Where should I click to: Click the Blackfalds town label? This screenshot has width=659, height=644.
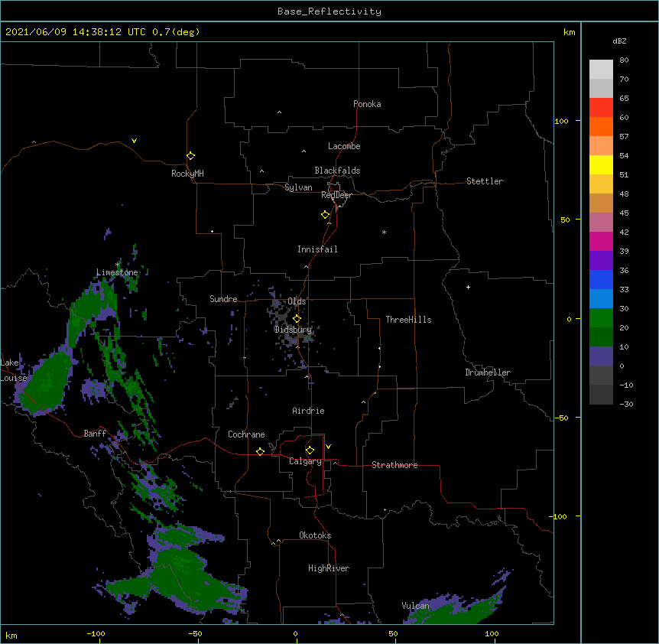[337, 171]
